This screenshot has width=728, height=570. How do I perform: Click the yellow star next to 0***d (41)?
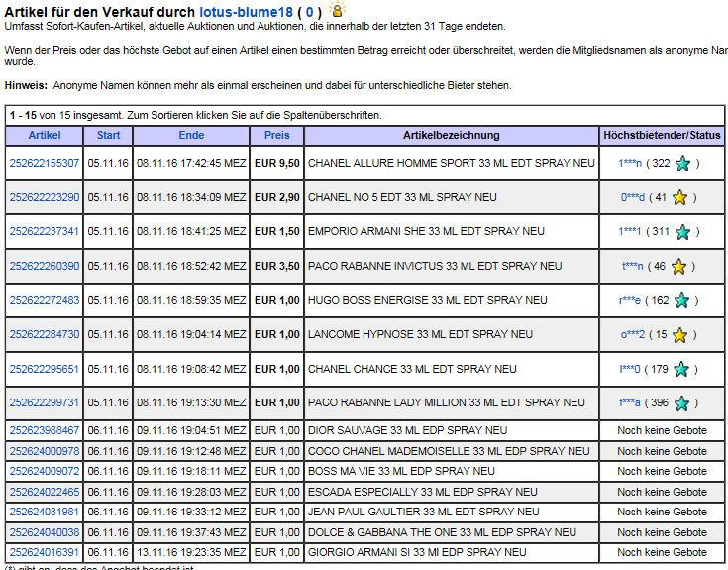click(679, 198)
